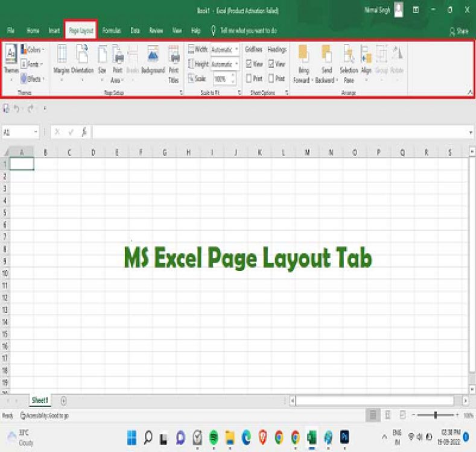Open the Margins options
476x452 pixels.
pos(62,63)
